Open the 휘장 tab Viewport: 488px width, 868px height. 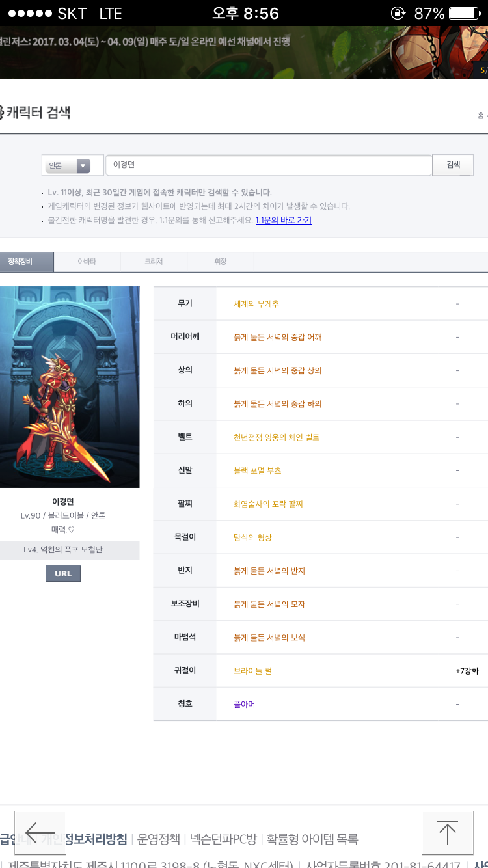point(220,262)
